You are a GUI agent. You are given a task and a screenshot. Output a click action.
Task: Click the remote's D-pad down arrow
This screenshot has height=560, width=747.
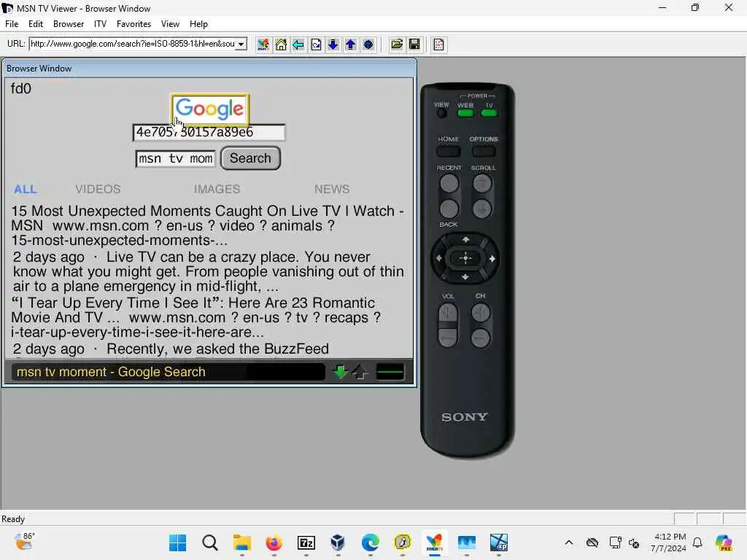tap(465, 277)
